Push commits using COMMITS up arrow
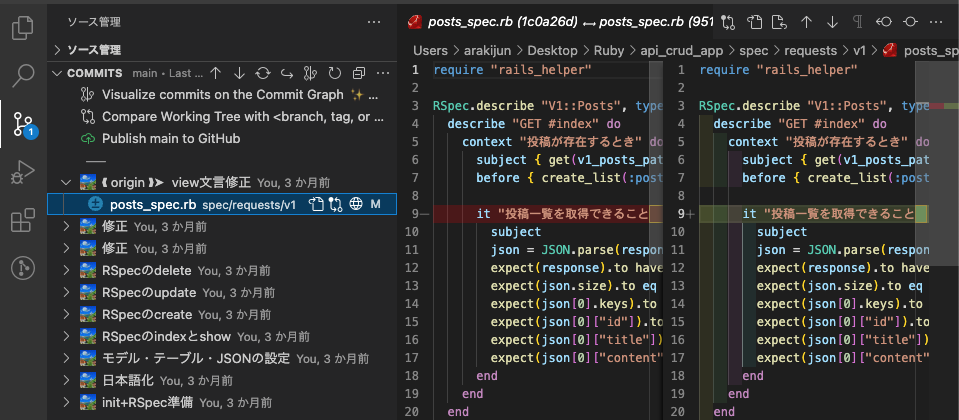The height and width of the screenshot is (420, 959). (215, 73)
